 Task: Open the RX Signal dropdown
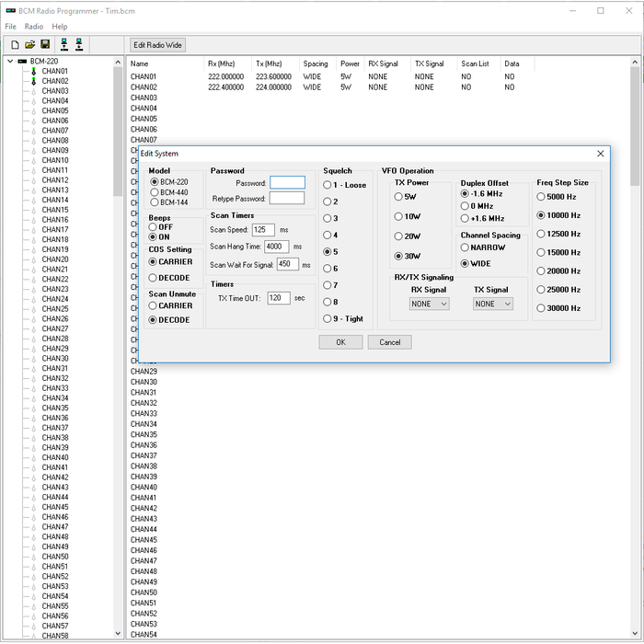[430, 304]
